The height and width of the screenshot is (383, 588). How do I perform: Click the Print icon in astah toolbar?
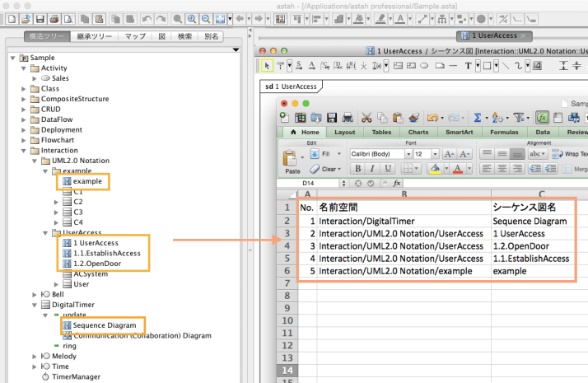coord(54,18)
